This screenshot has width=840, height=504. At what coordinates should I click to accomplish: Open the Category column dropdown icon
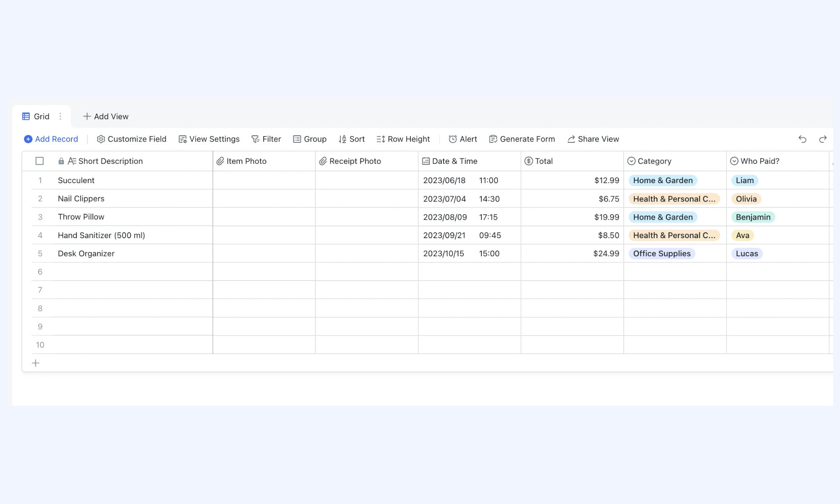click(631, 161)
